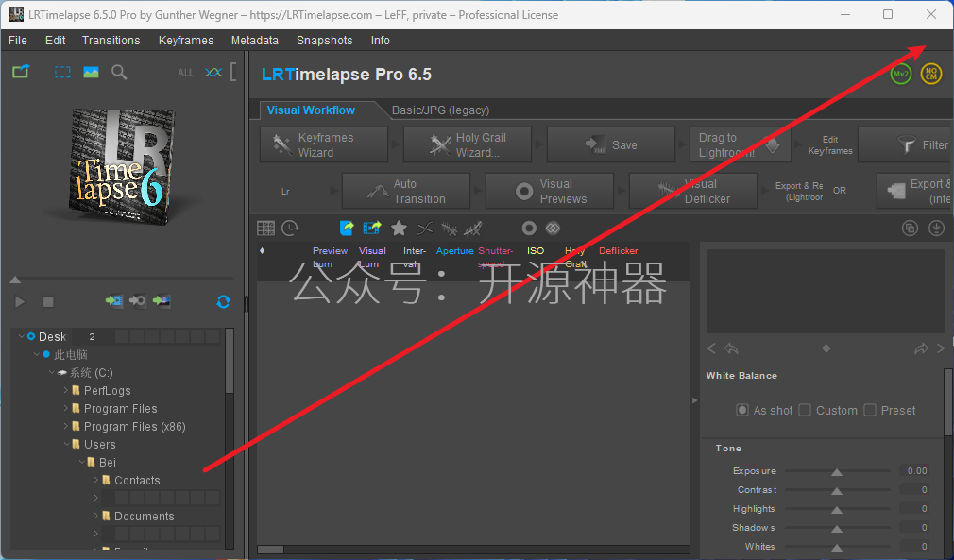
Task: Click the previous chevron under the image preview
Action: coord(711,348)
